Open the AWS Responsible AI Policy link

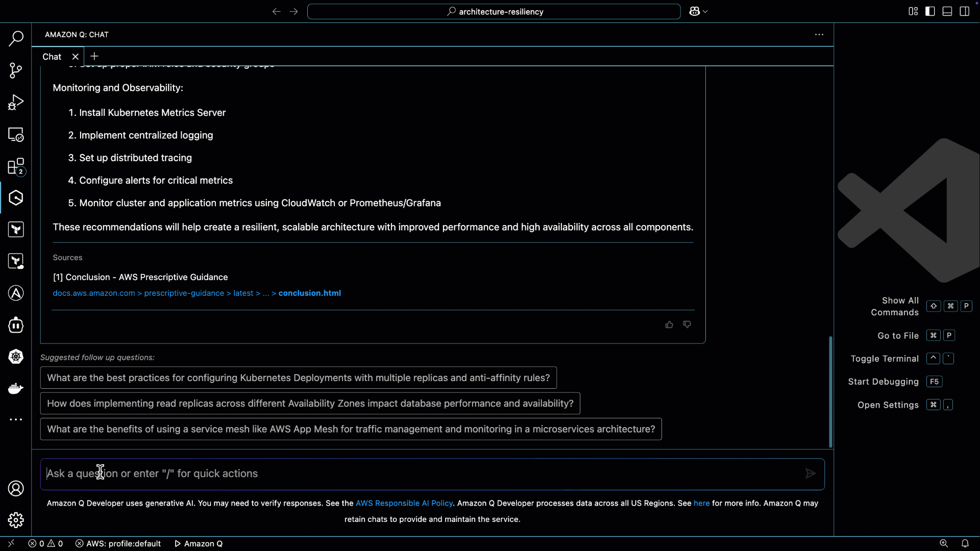[x=404, y=503]
